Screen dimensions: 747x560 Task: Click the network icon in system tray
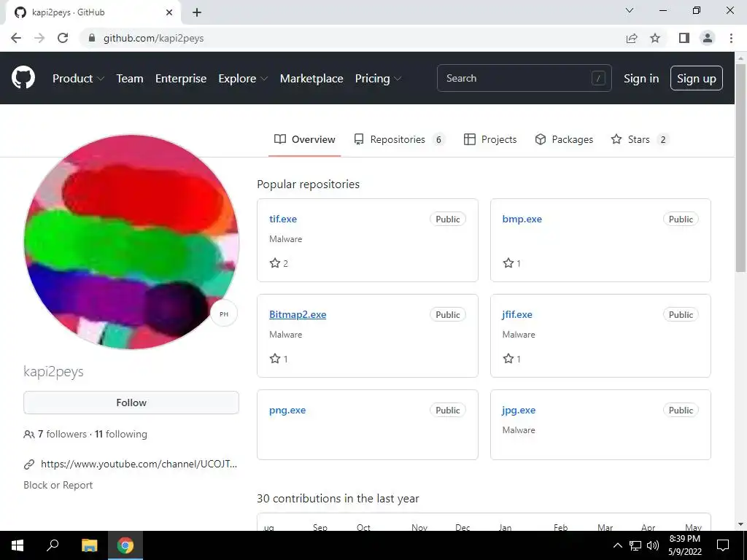(x=635, y=545)
